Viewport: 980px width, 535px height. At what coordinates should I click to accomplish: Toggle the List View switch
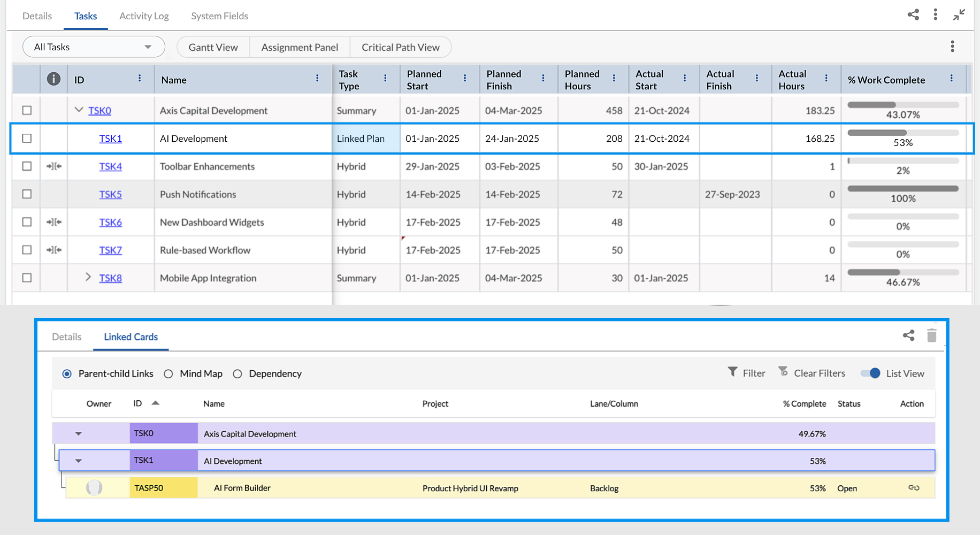click(x=870, y=373)
